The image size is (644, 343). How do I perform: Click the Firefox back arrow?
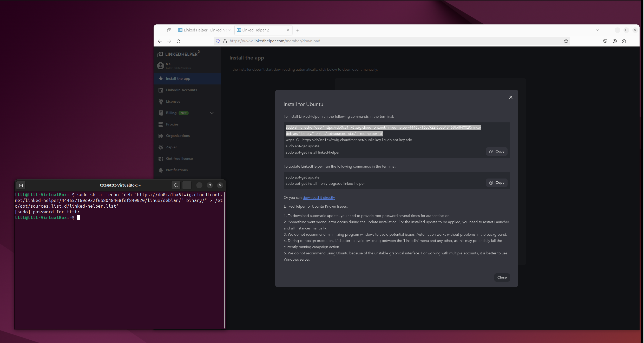(160, 41)
